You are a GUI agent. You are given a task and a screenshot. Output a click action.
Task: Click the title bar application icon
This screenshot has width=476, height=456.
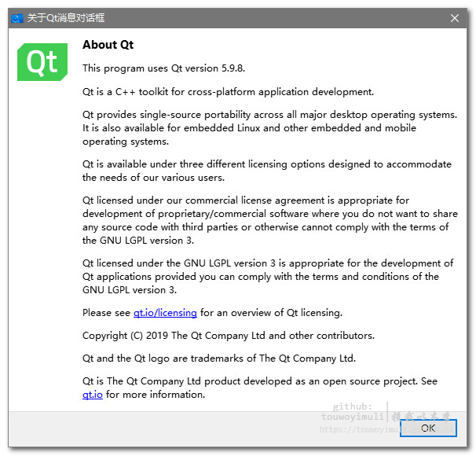[x=17, y=19]
